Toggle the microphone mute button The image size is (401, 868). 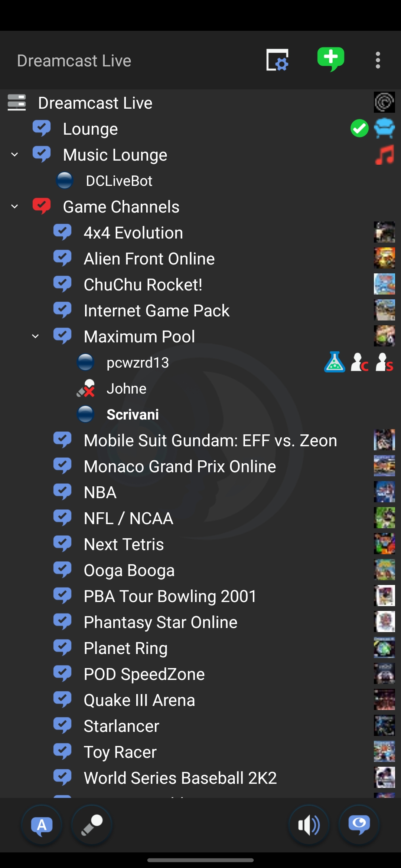click(x=92, y=825)
